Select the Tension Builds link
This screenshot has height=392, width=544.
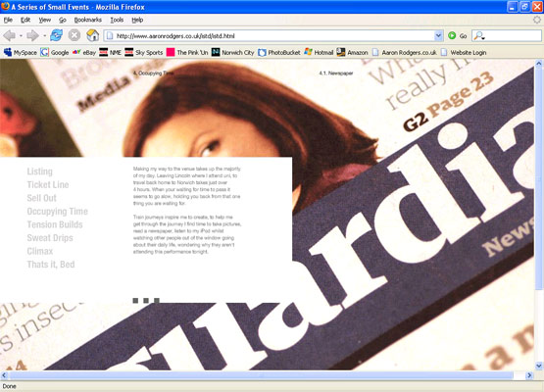(x=55, y=224)
